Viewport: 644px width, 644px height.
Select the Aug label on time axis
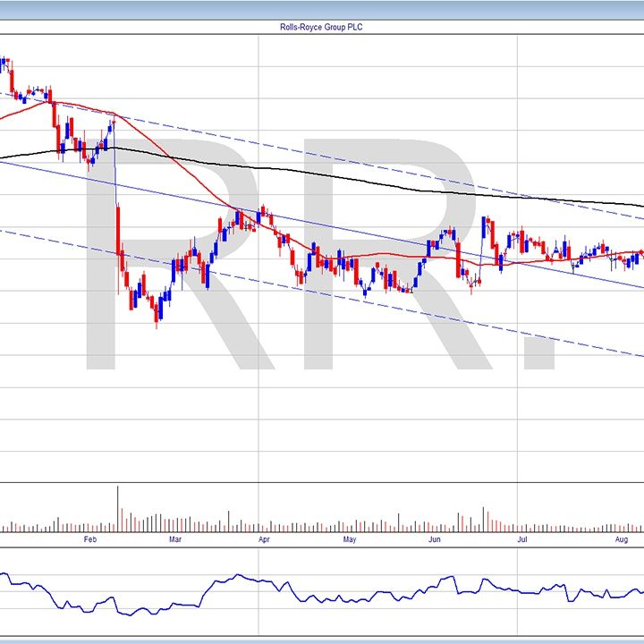point(622,540)
